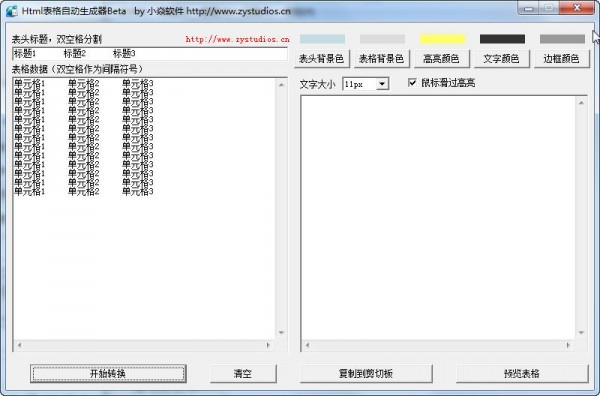Viewport: 600px width, 396px height.
Task: Click 标题2 text in header field
Action: coord(75,54)
